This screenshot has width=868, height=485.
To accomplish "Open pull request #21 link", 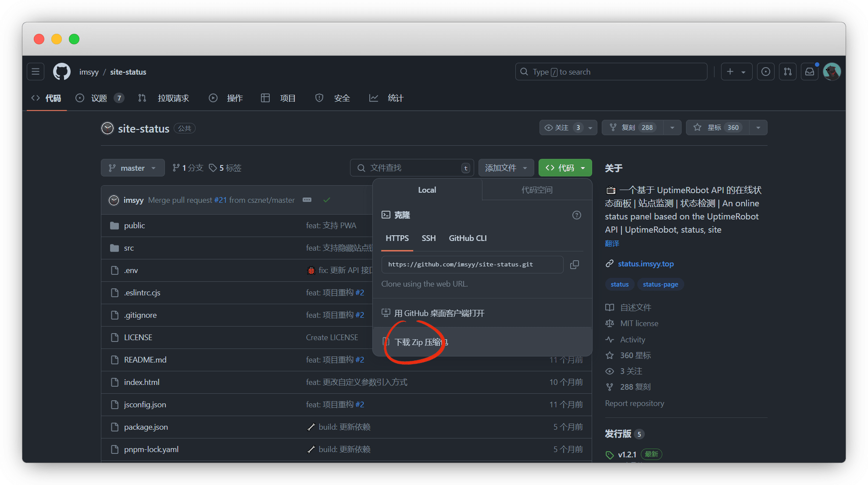I will pyautogui.click(x=220, y=200).
